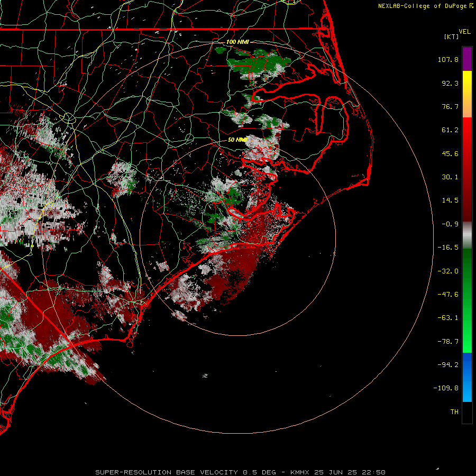
Task: Click the TH legend label
Action: coord(454,412)
